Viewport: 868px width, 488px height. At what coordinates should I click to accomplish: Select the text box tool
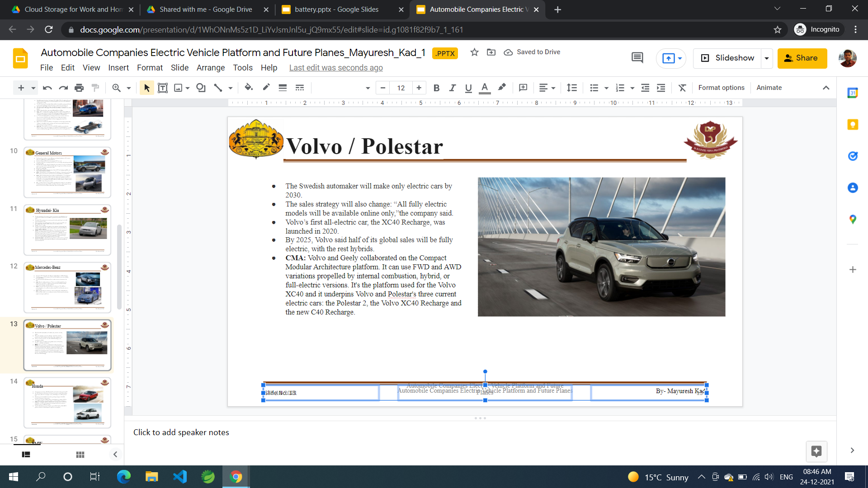163,88
